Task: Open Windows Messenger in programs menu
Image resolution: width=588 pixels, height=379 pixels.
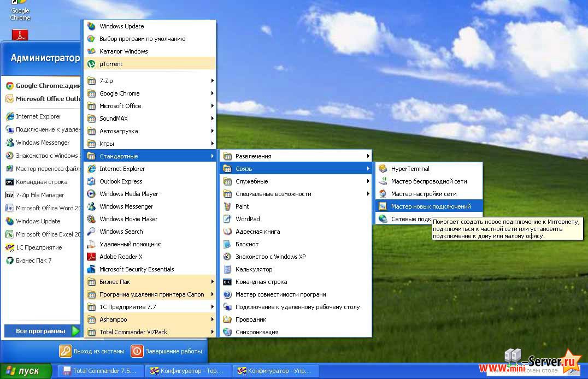Action: click(x=150, y=206)
